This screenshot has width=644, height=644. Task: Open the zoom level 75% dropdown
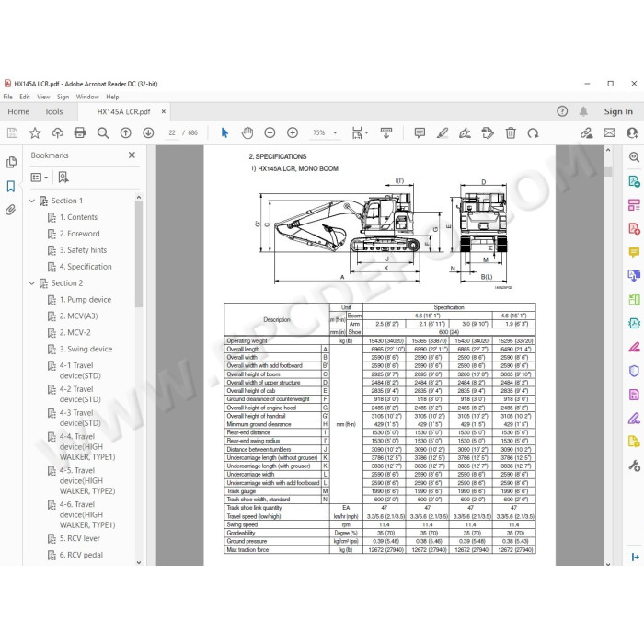[335, 132]
